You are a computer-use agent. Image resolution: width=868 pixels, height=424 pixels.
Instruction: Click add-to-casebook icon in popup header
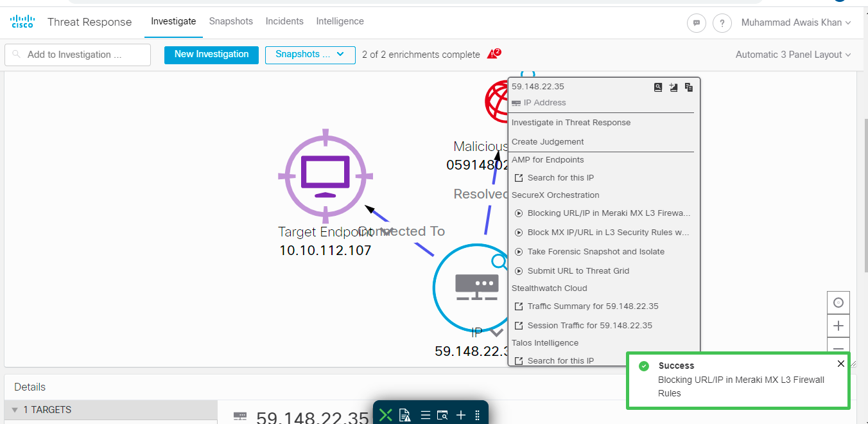[673, 87]
